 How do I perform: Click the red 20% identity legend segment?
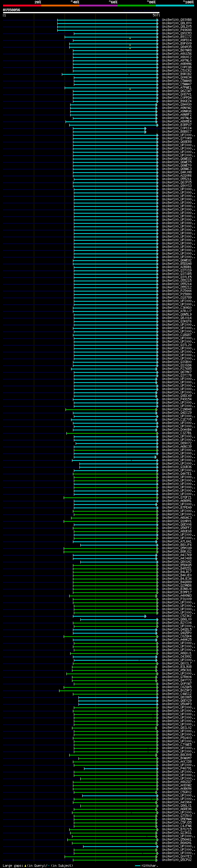(x=22, y=6)
